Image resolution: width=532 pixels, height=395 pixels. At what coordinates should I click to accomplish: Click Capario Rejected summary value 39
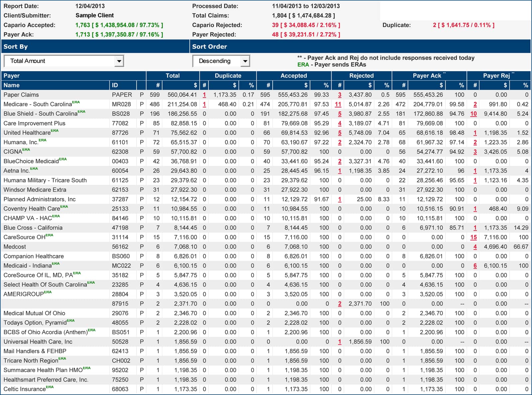pyautogui.click(x=306, y=25)
